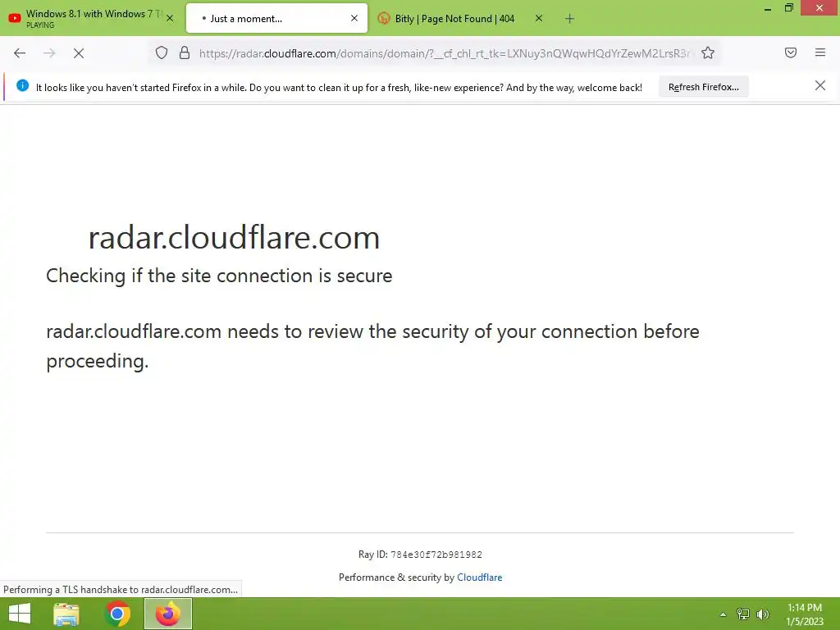Click the taskbar clock showing 1:14 PM
The height and width of the screenshot is (630, 840).
point(805,614)
